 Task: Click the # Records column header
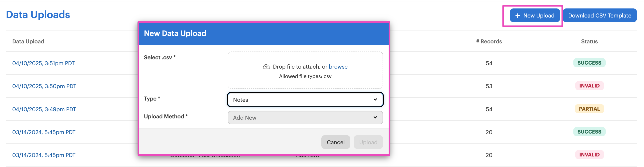click(489, 41)
